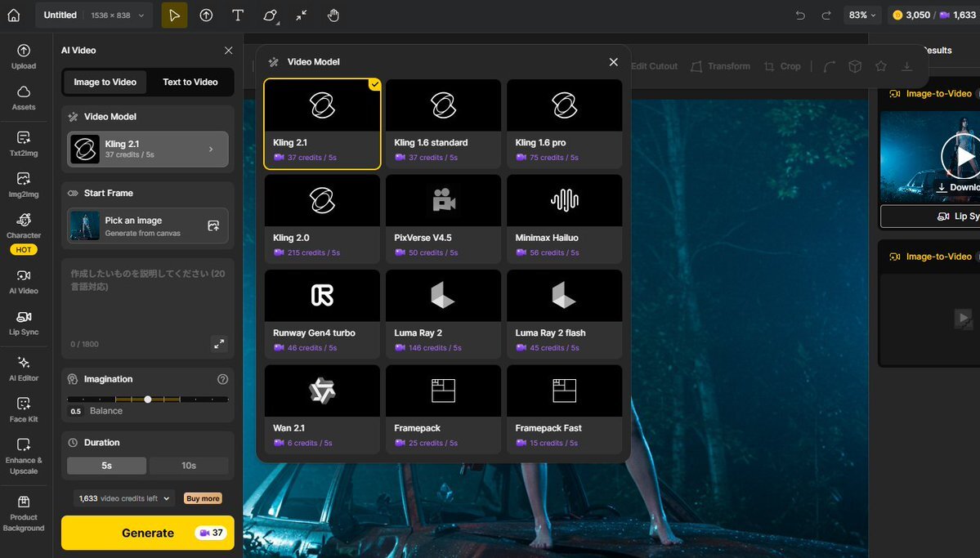Pick the Wan 2.1 model
Screen dimensions: 980x558
tap(322, 409)
